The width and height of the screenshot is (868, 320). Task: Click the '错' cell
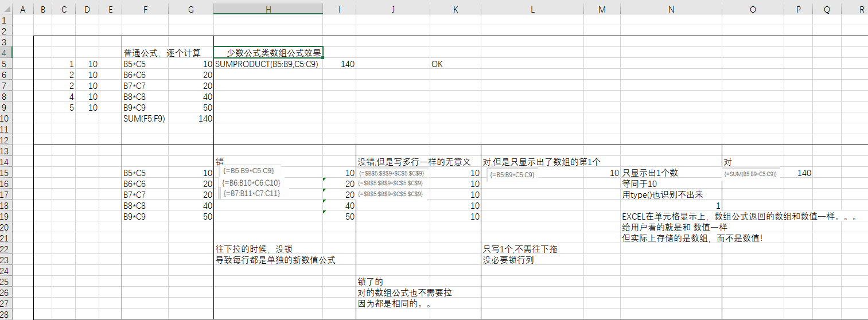click(x=219, y=162)
